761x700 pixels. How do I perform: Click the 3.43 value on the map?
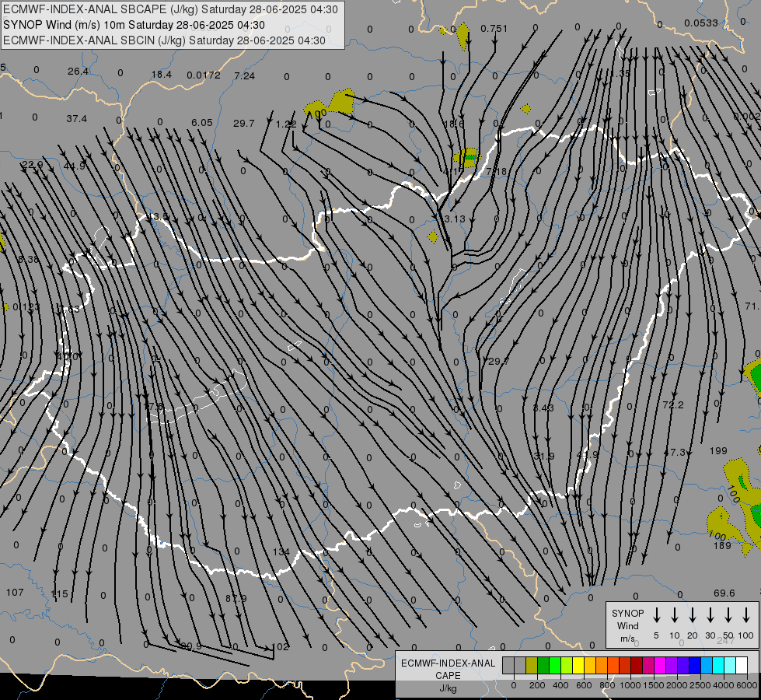coord(543,408)
